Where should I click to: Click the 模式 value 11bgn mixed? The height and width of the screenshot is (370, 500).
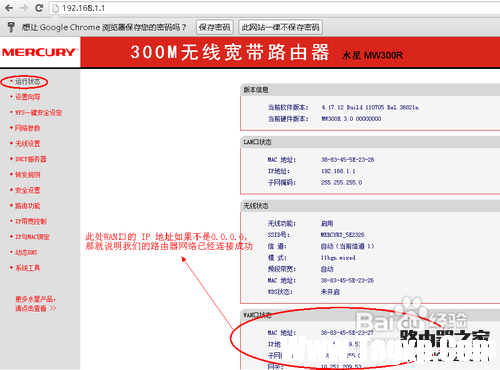338,258
